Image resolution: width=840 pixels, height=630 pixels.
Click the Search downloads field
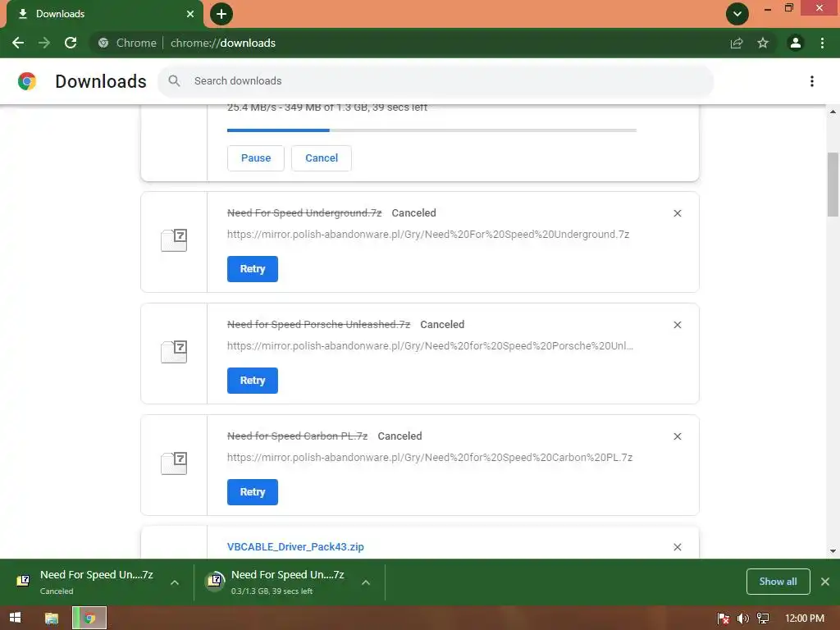point(436,81)
